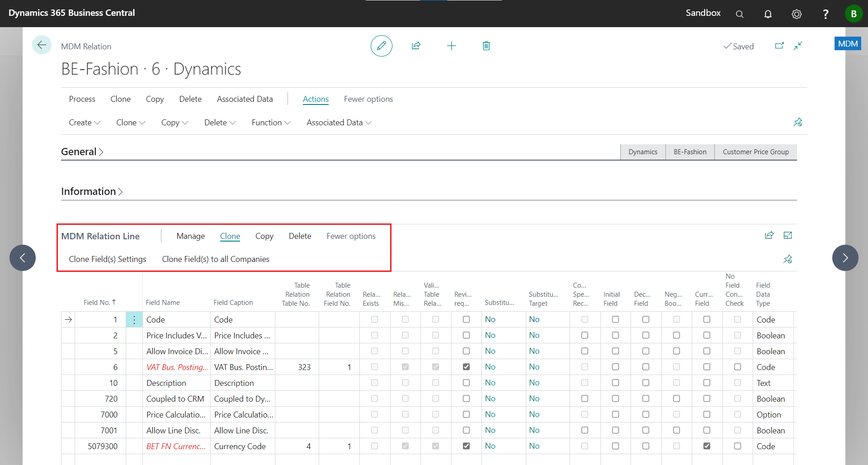Click Fewer options in MDM Relation Line
The width and height of the screenshot is (868, 465).
351,236
